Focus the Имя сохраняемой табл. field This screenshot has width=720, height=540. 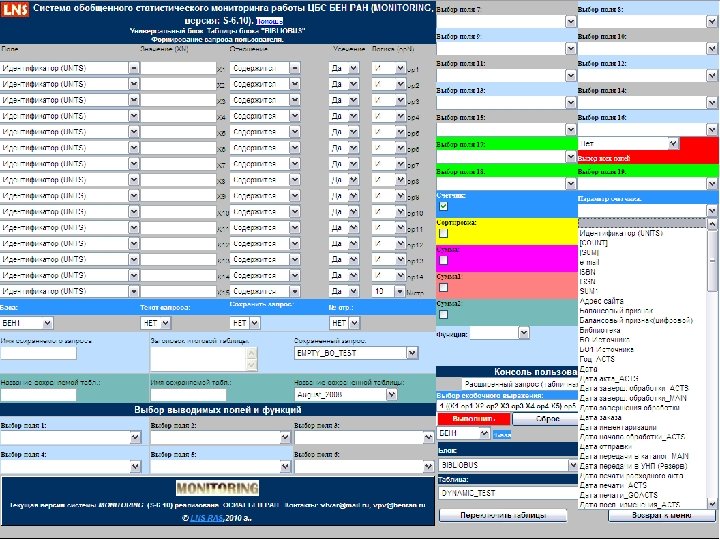[x=188, y=395]
